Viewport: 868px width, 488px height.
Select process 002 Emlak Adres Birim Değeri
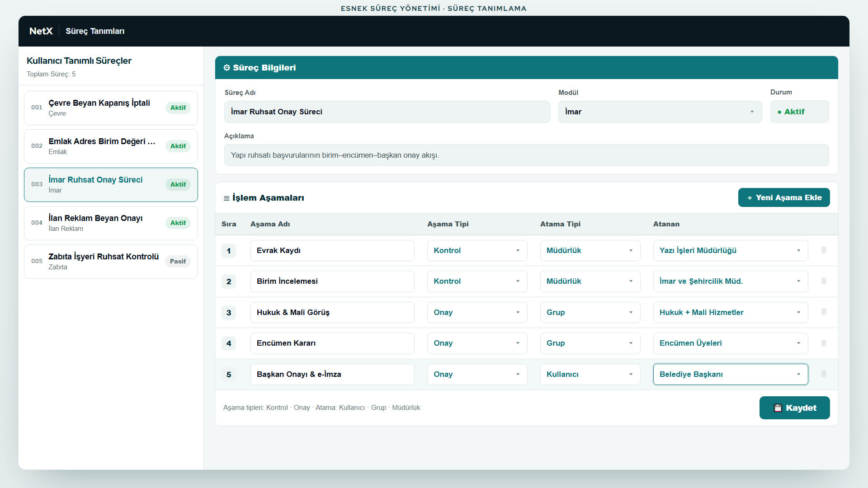pyautogui.click(x=111, y=146)
